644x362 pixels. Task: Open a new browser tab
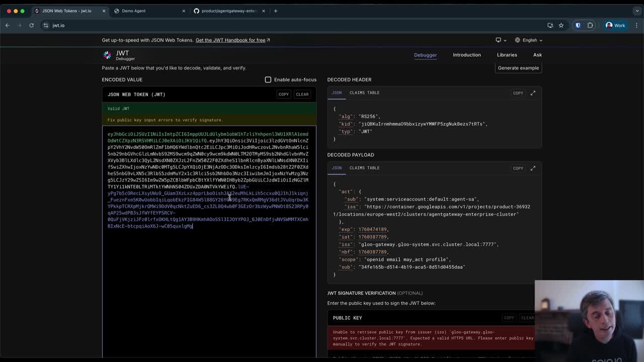point(275,11)
